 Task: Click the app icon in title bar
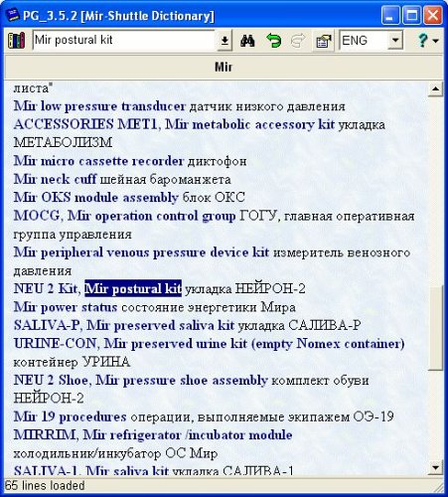pyautogui.click(x=12, y=16)
